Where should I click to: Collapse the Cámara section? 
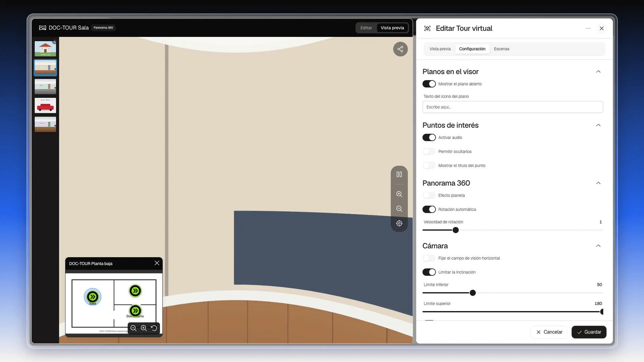click(598, 246)
